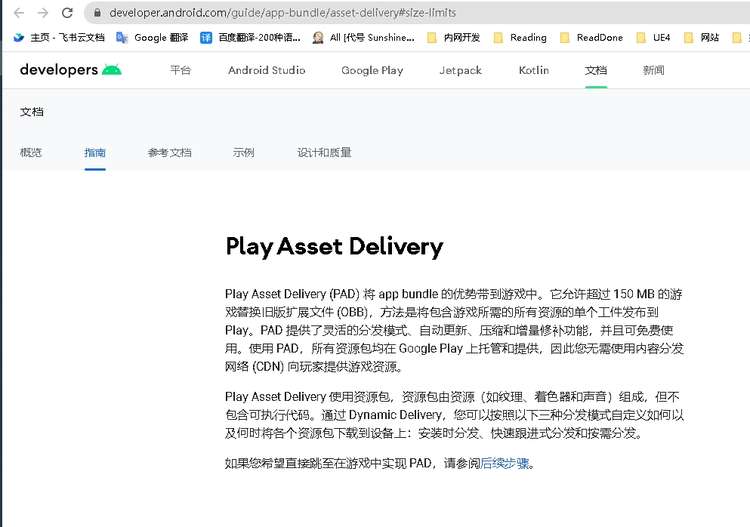The image size is (750, 527).
Task: Follow the 后续步骤 link
Action: 505,463
